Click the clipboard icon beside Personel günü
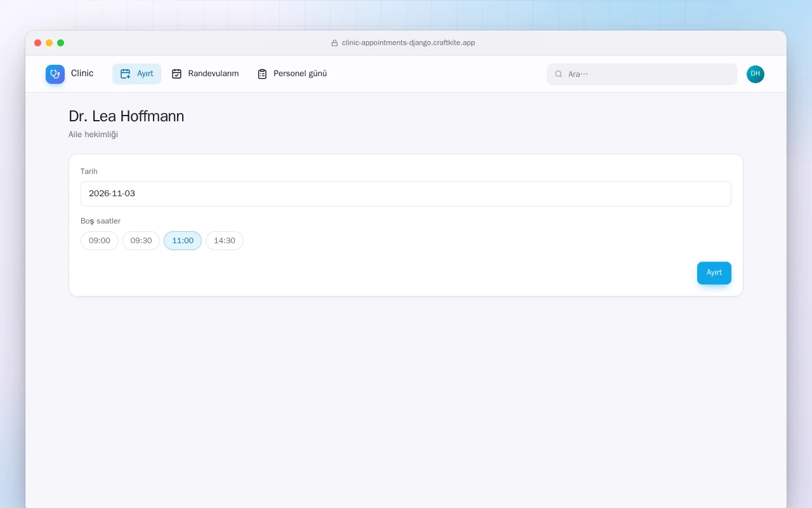This screenshot has height=508, width=812. tap(262, 74)
